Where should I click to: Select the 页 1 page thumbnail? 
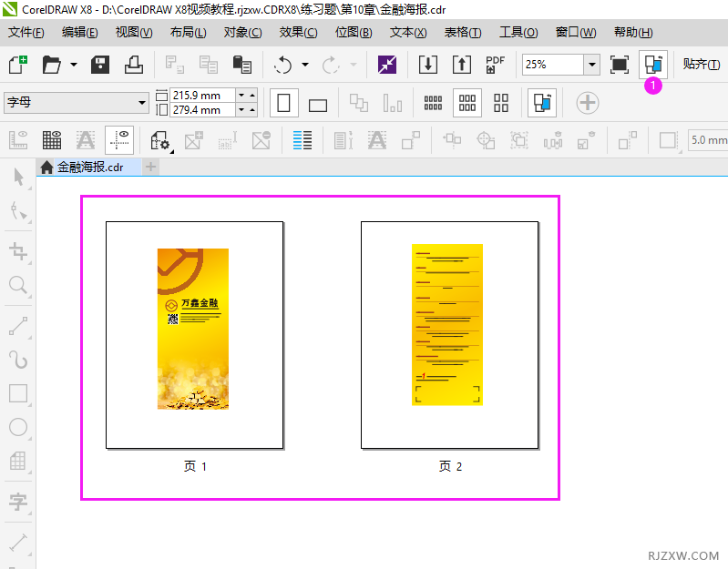click(194, 334)
